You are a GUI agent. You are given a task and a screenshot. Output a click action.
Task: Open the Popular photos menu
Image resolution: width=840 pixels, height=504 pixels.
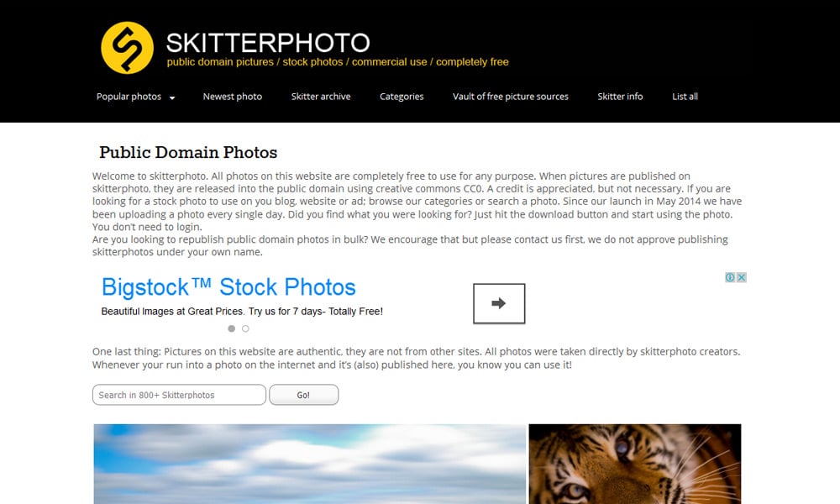coord(129,97)
